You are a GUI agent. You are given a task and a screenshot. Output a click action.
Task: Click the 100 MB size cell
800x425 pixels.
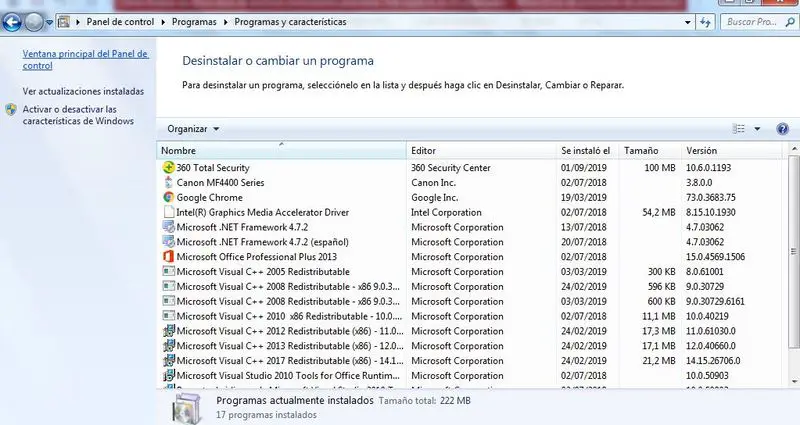click(x=660, y=167)
